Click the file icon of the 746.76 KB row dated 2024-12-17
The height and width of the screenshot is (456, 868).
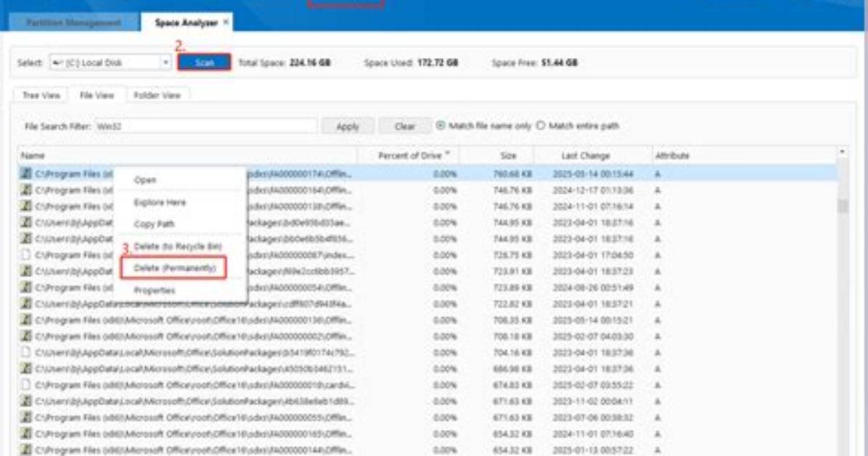pos(26,190)
